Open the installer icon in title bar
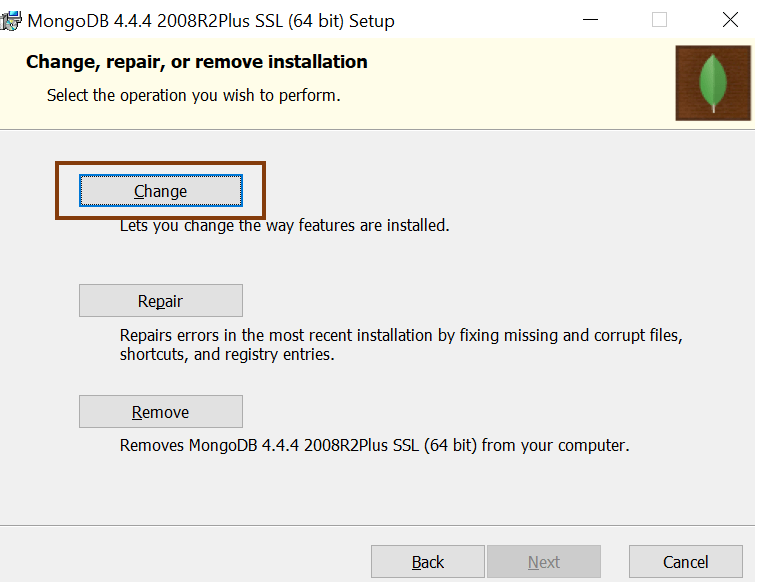The image size is (758, 582). pos(11,21)
